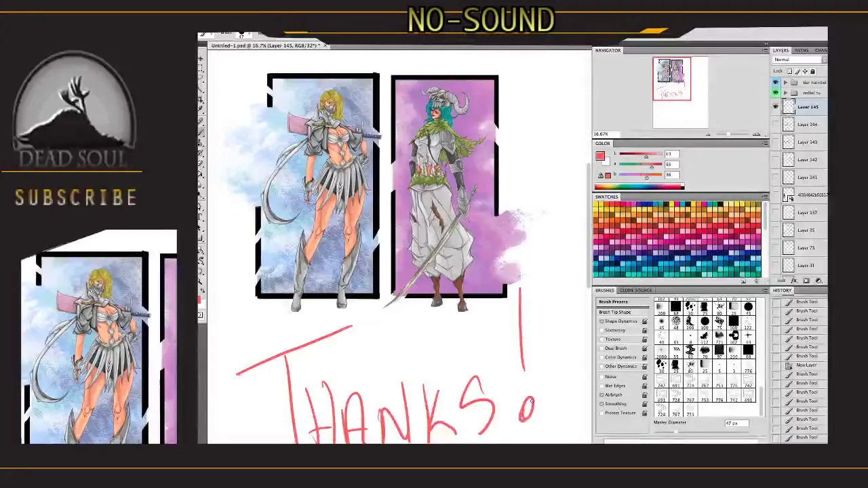This screenshot has height=488, width=868.
Task: Click the lock icon beside Airbrush
Action: [x=644, y=394]
